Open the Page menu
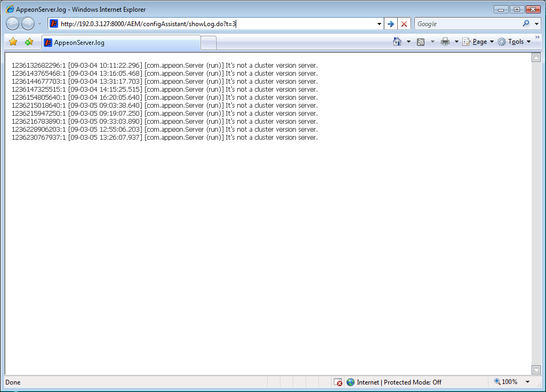 pyautogui.click(x=479, y=41)
